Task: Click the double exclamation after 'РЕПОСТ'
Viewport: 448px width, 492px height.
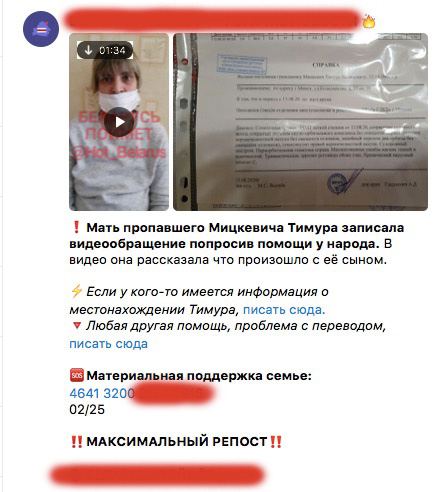Action: click(x=276, y=442)
